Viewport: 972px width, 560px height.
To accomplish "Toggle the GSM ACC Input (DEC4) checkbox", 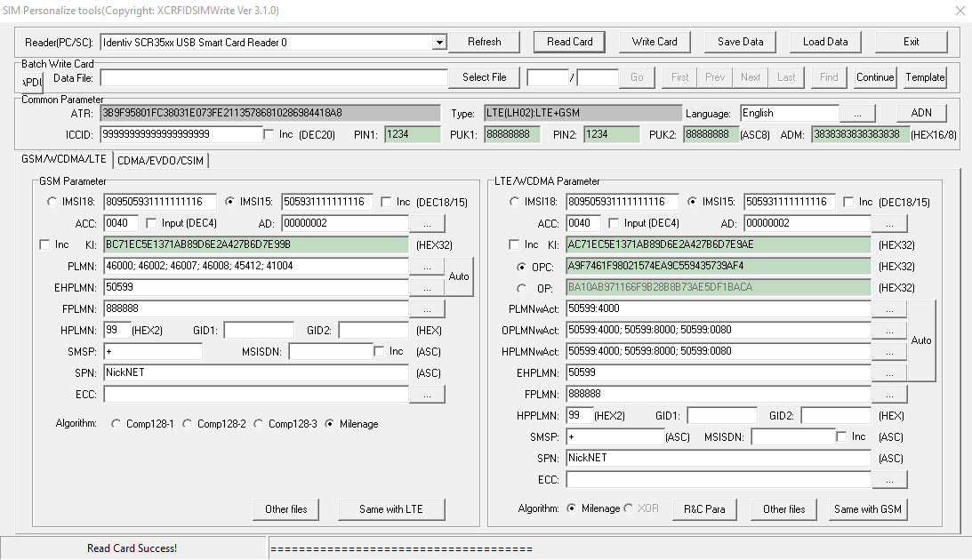I will (x=150, y=223).
